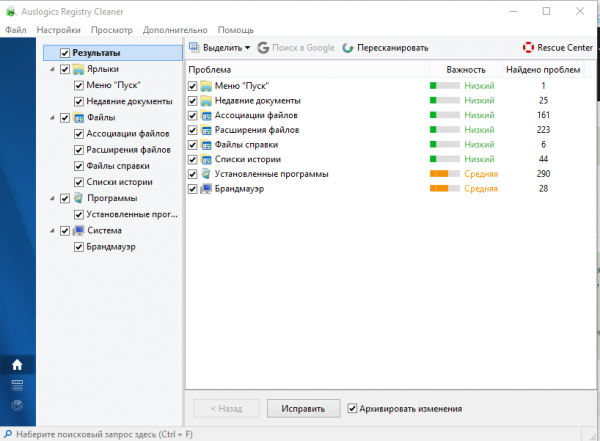Open the list view sidebar icon
The width and height of the screenshot is (600, 441).
coord(17,385)
